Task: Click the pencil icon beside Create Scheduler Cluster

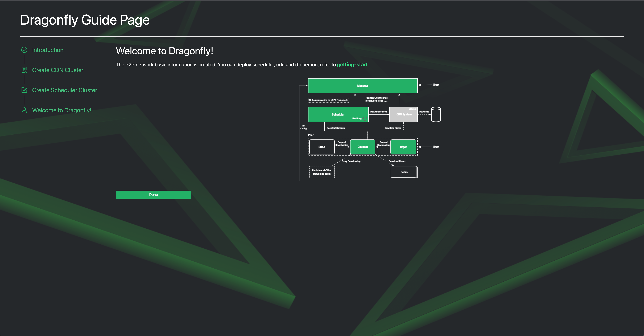Action: tap(24, 90)
